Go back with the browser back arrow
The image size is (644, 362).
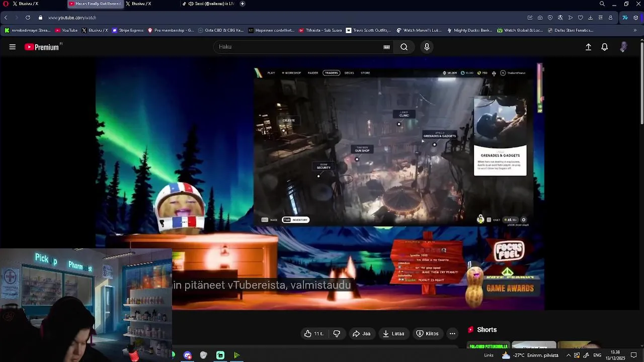[6, 18]
